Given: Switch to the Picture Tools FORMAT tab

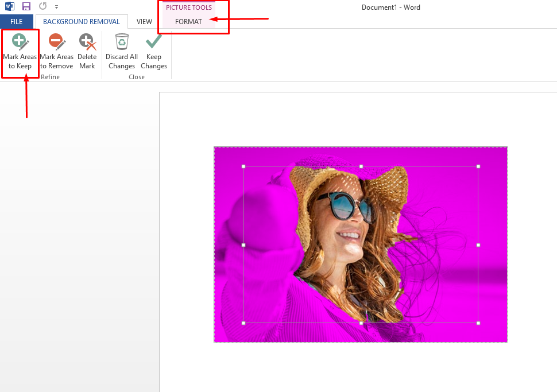Looking at the screenshot, I should [x=188, y=22].
